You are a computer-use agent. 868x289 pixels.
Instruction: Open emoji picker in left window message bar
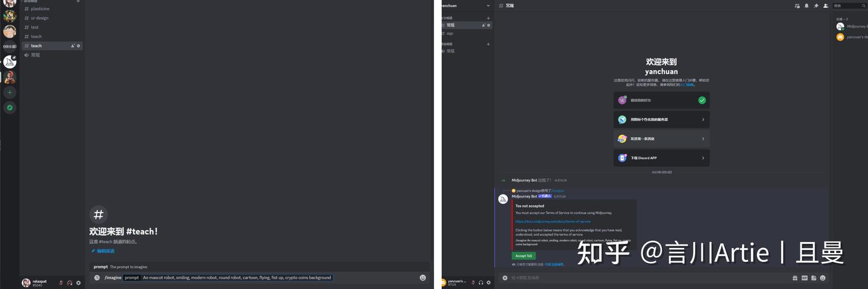(x=423, y=278)
